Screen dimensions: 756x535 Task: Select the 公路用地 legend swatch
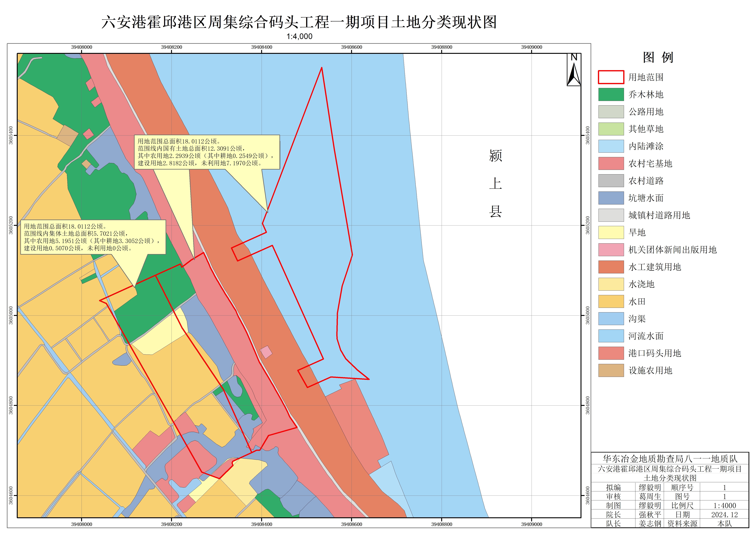[611, 112]
